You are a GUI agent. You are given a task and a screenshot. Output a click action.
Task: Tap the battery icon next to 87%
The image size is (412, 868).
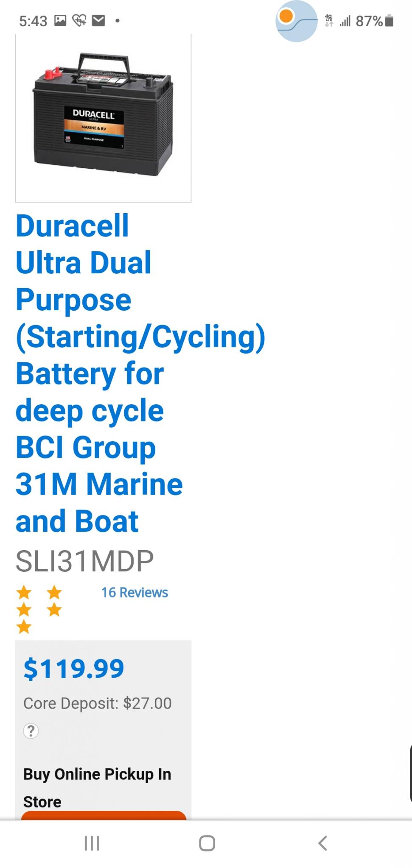click(x=390, y=21)
